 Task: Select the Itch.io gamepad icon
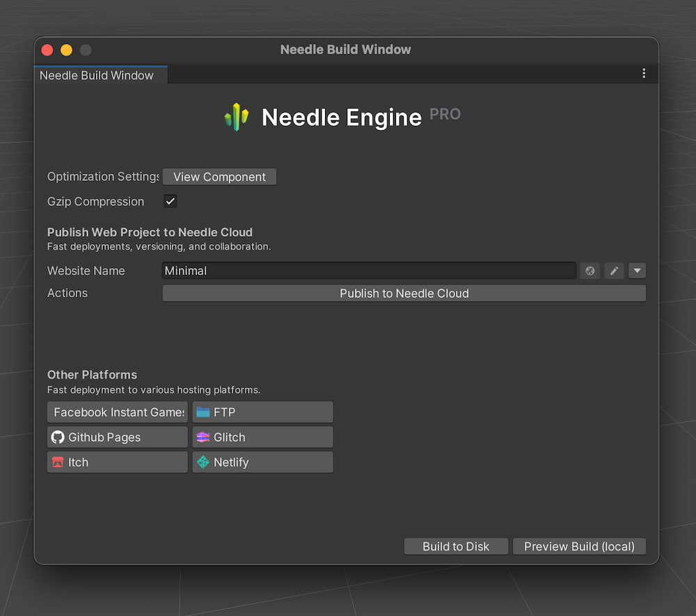[59, 462]
